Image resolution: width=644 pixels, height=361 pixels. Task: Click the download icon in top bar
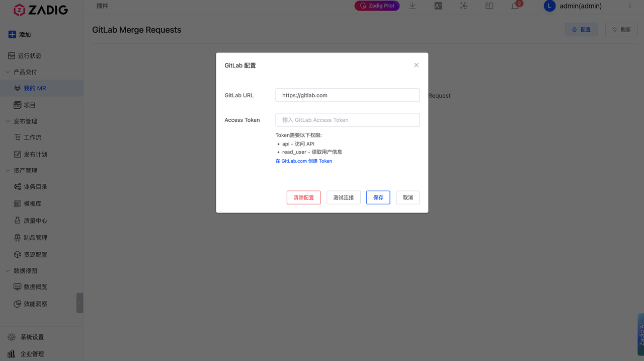point(413,6)
